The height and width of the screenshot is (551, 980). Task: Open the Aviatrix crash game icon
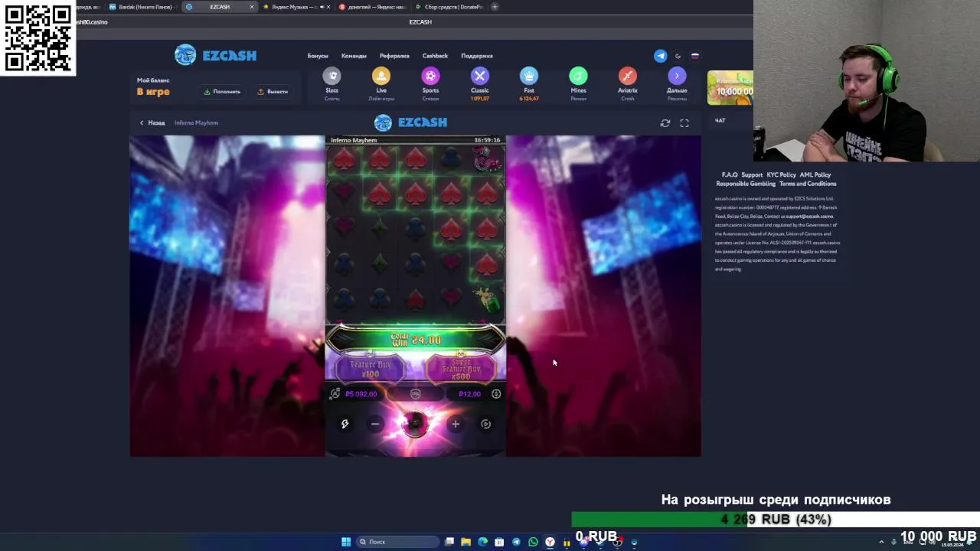(x=628, y=76)
